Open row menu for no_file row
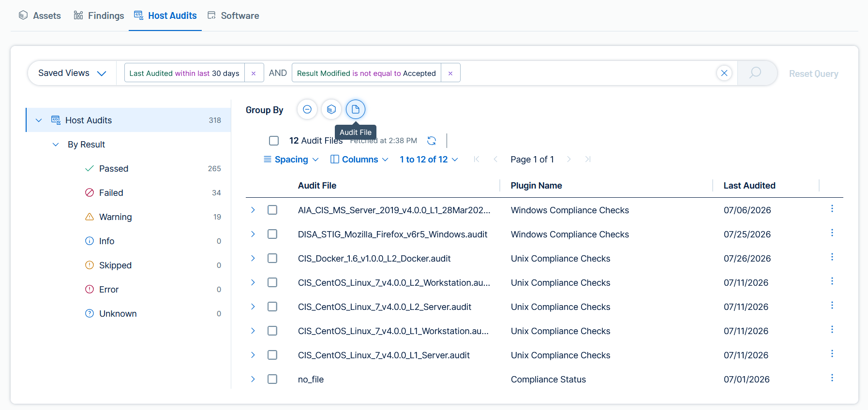The width and height of the screenshot is (868, 410). tap(832, 378)
